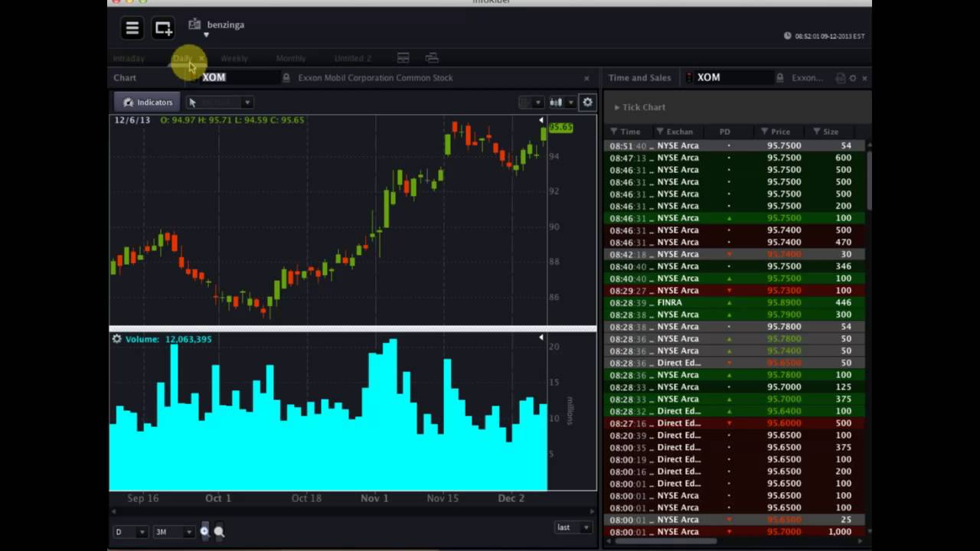This screenshot has height=551, width=980.
Task: Close the Time and Sales panel
Action: [x=864, y=78]
